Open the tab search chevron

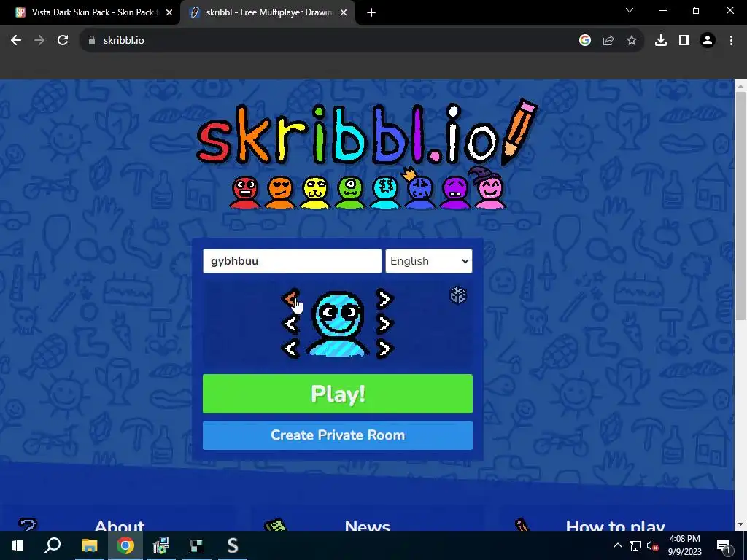tap(630, 10)
